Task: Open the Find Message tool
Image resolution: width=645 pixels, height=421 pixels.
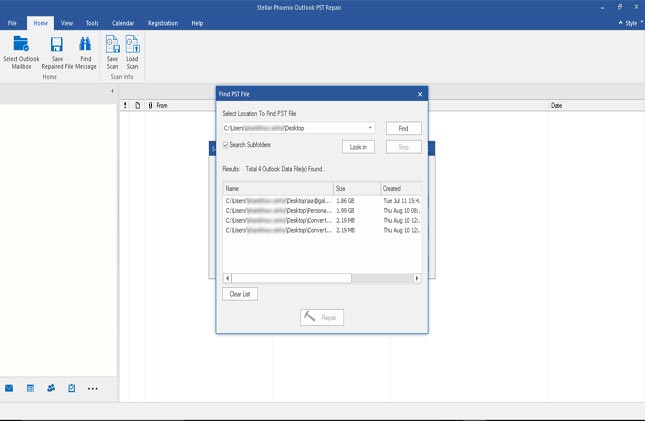Action: point(86,44)
